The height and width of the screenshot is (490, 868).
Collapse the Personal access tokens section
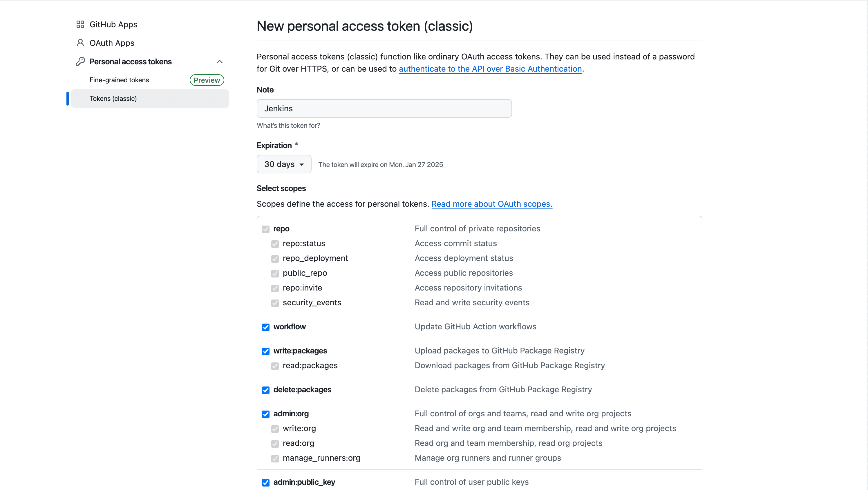[219, 62]
